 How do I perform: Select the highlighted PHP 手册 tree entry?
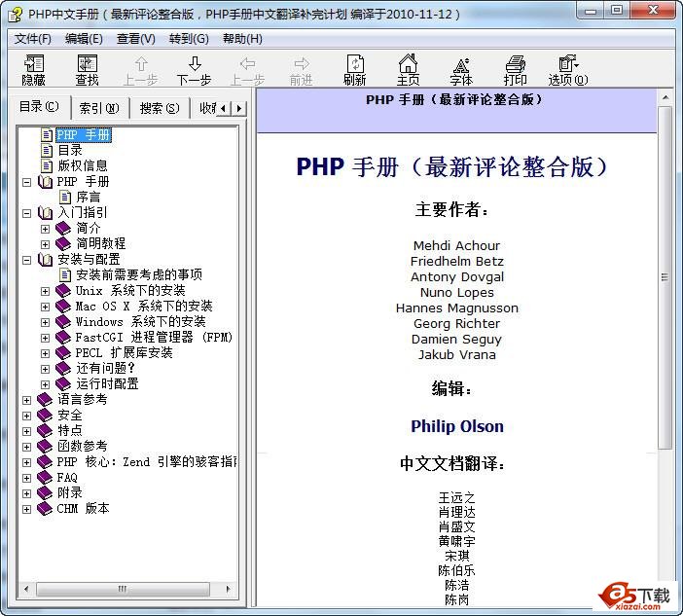[84, 135]
